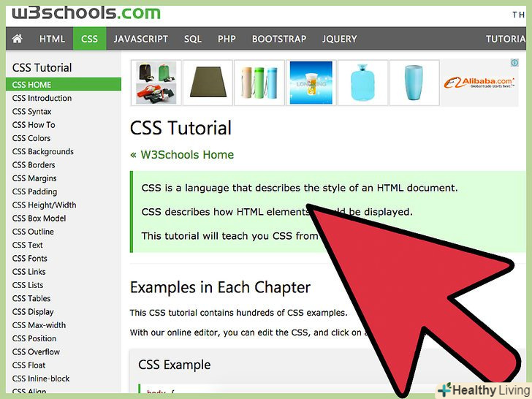This screenshot has height=399, width=532.
Task: Click the CSS Tutorial page heading
Action: (180, 128)
